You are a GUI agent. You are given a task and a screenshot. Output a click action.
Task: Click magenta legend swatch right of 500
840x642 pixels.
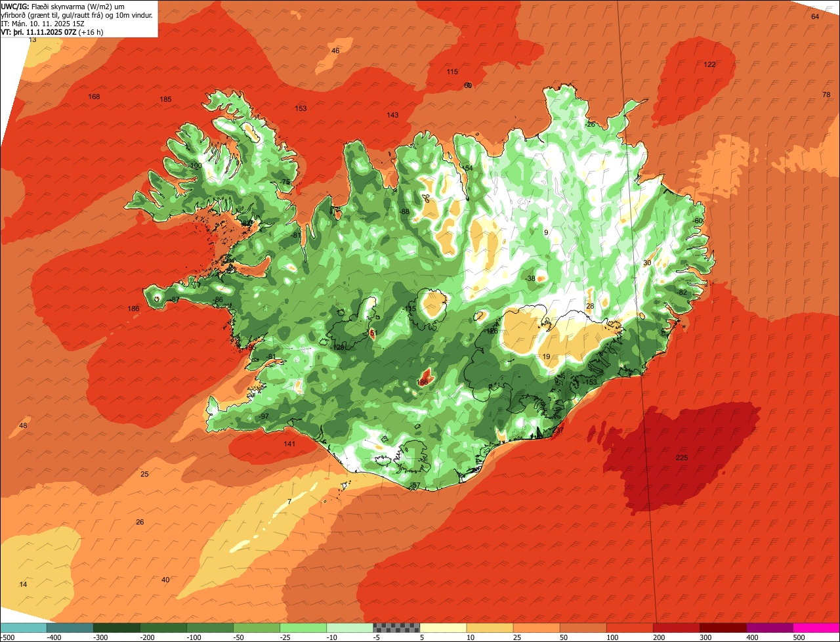tap(816, 628)
